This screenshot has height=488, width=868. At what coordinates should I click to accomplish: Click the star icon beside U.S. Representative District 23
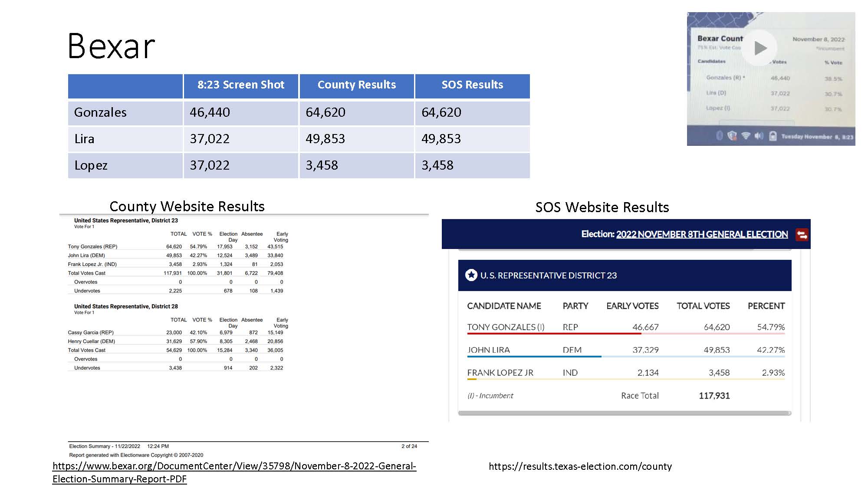click(471, 275)
